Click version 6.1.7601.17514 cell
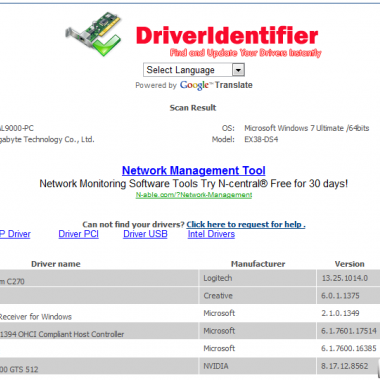The image size is (380, 380). (x=348, y=331)
